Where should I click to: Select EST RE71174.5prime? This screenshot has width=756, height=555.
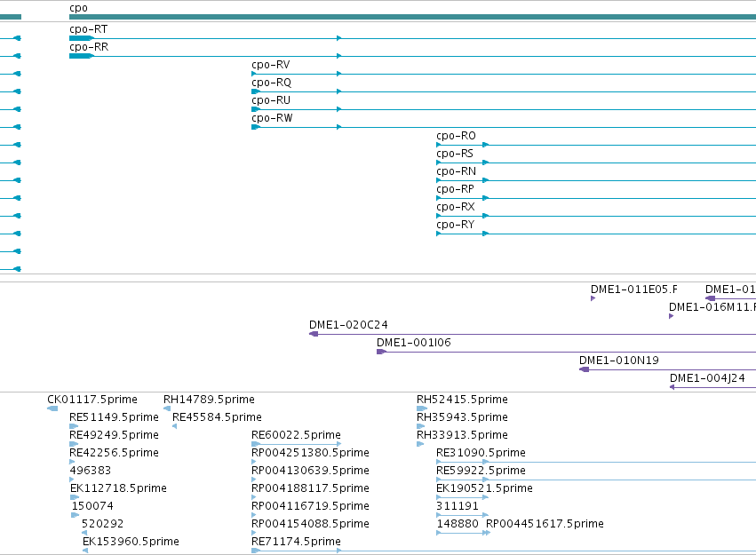(x=296, y=542)
